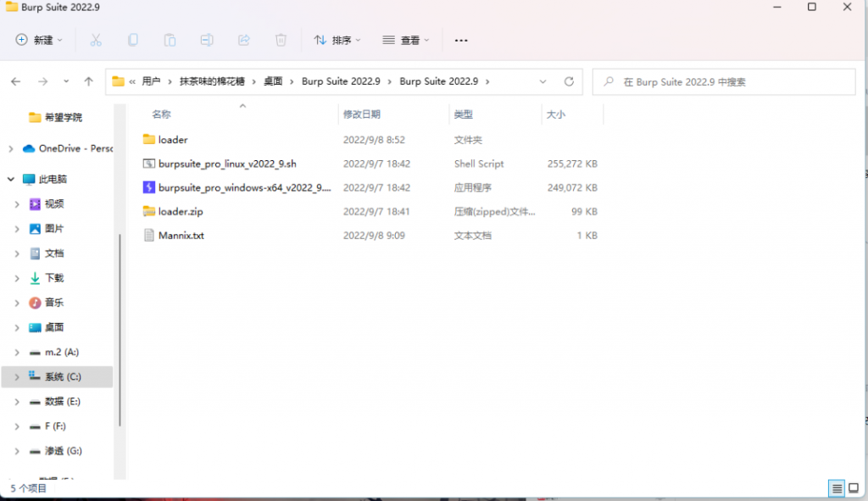The height and width of the screenshot is (501, 868).
Task: Open the 新建 (New) dropdown menu
Action: click(37, 40)
